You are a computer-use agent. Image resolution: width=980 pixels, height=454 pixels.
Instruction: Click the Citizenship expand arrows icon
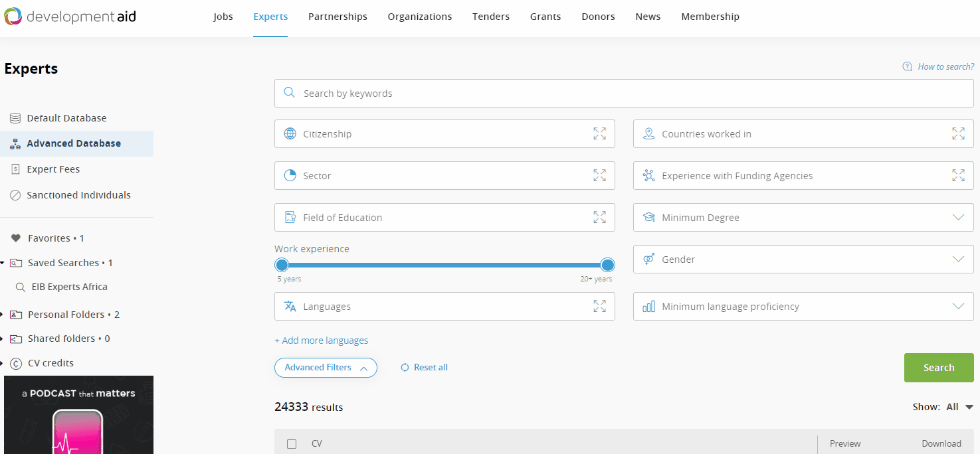click(x=599, y=133)
